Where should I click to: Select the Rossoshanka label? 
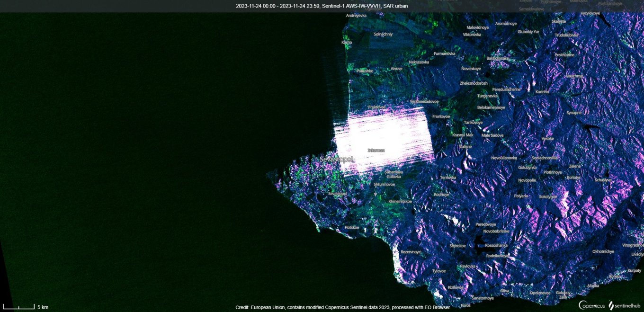496,245
